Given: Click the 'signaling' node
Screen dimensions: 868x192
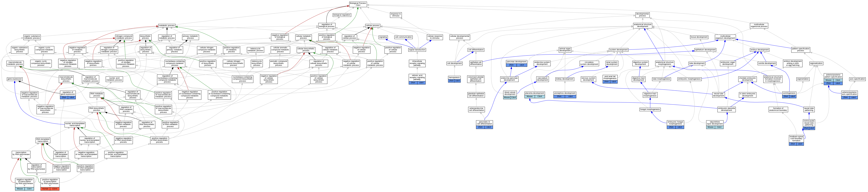Looking at the screenshot, I should click(x=383, y=37).
